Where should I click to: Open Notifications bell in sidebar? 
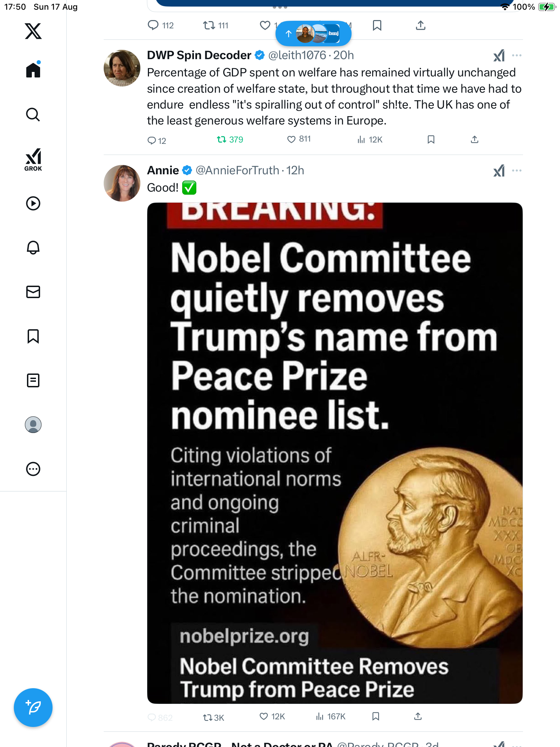tap(33, 248)
